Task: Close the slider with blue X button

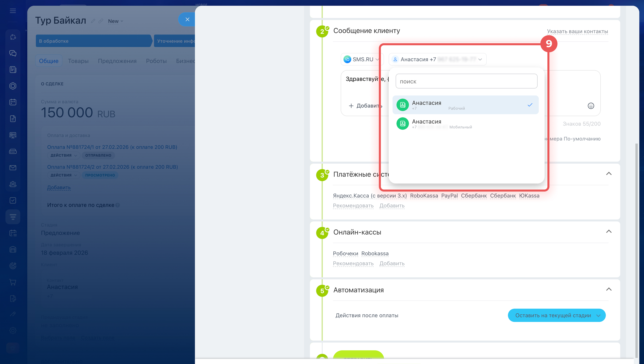Action: [187, 19]
